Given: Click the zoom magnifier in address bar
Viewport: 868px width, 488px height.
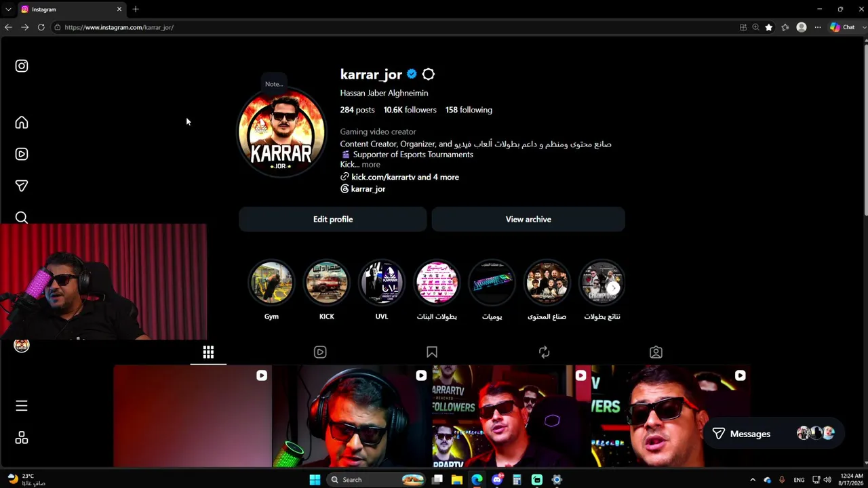Looking at the screenshot, I should tap(755, 27).
